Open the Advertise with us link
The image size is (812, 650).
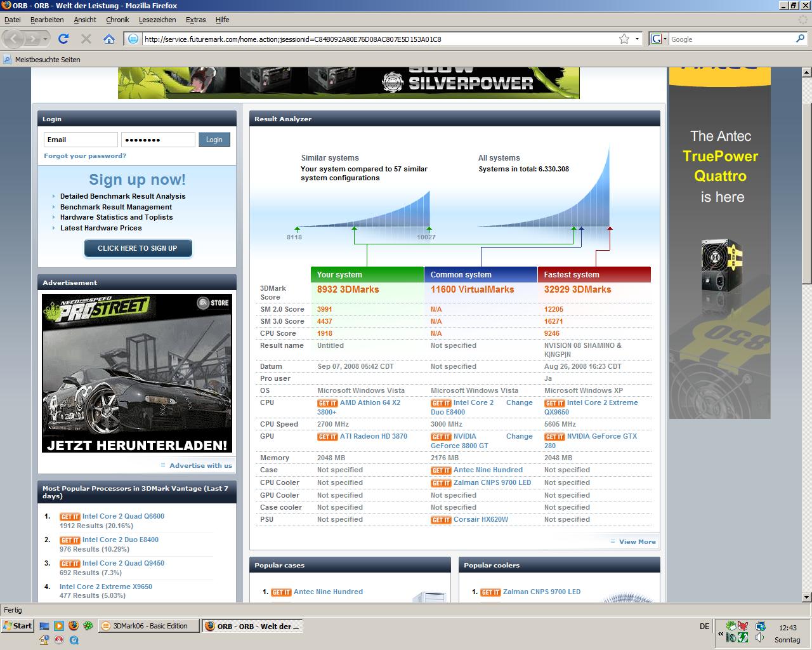click(x=200, y=465)
